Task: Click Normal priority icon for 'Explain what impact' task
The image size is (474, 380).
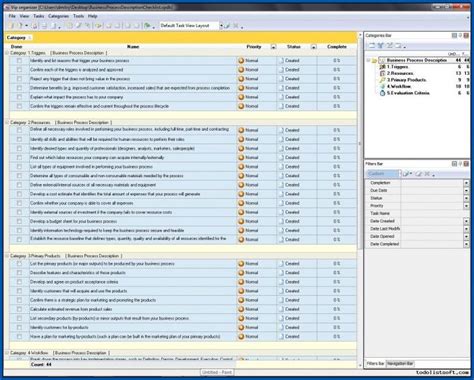Action: pyautogui.click(x=241, y=97)
